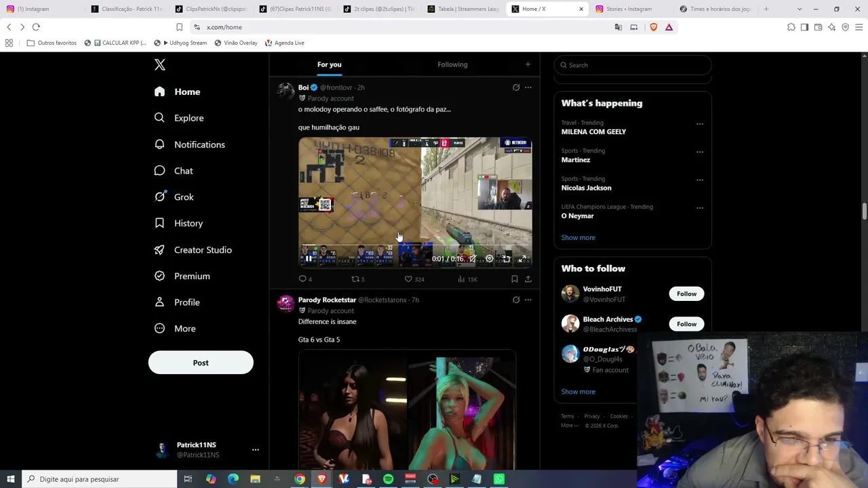868x488 pixels.
Task: Unmute the video in Boi's post
Action: point(473,259)
